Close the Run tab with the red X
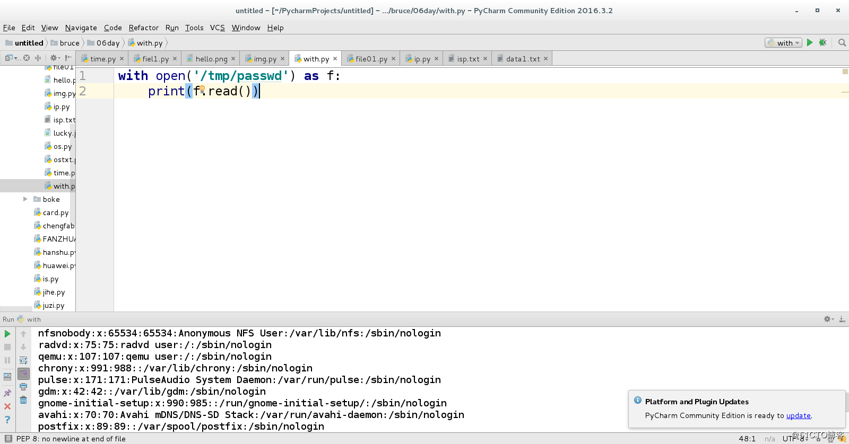 8,406
